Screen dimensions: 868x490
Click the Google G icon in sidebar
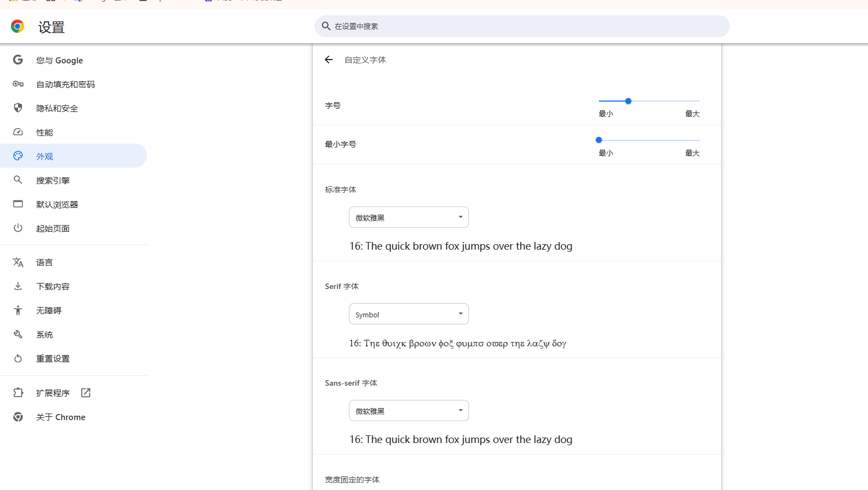[18, 60]
